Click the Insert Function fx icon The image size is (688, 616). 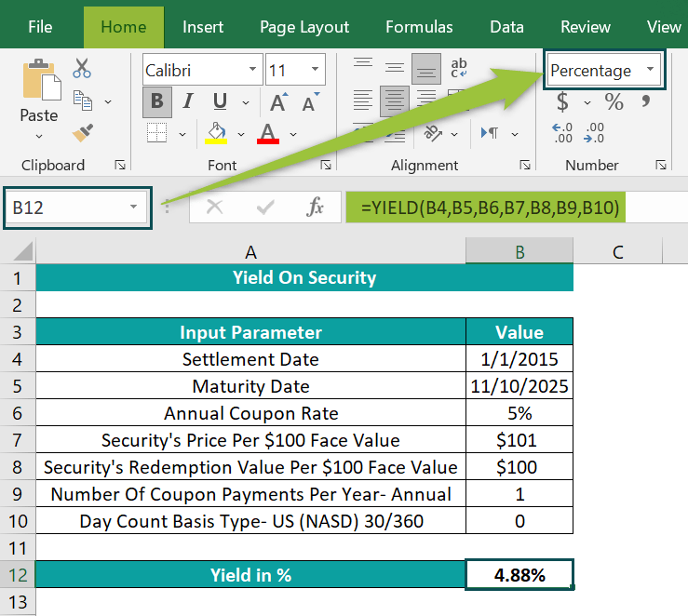tap(315, 207)
